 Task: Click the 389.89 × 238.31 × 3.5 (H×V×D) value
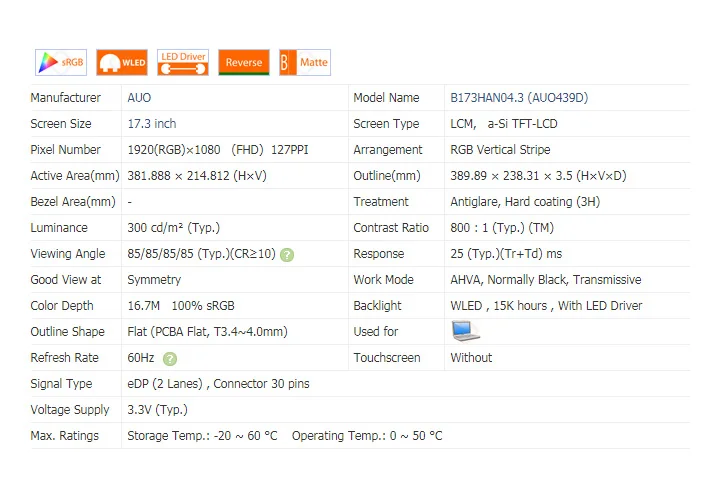539,176
